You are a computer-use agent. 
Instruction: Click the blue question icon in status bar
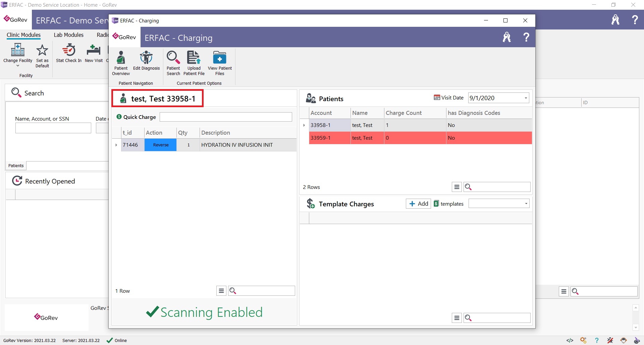pyautogui.click(x=597, y=340)
